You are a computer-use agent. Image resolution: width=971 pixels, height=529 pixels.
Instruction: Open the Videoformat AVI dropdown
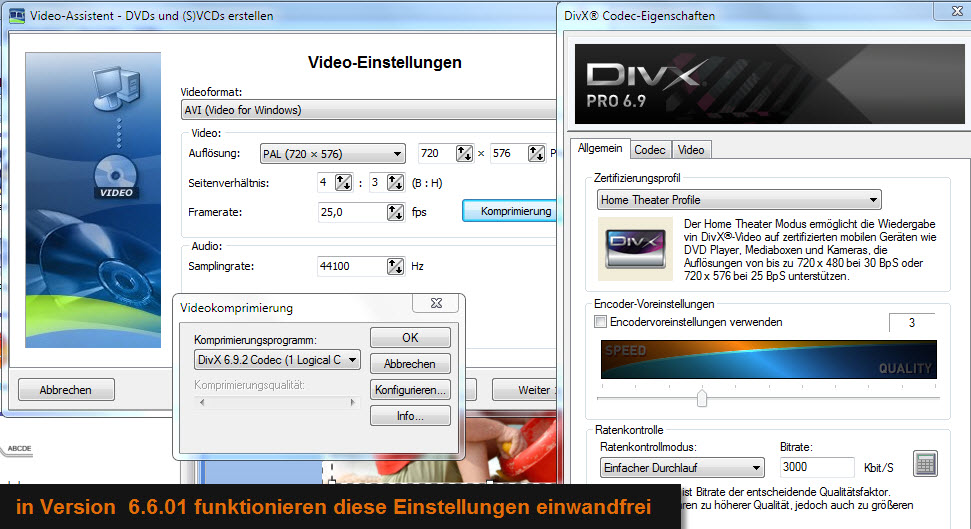pos(369,110)
